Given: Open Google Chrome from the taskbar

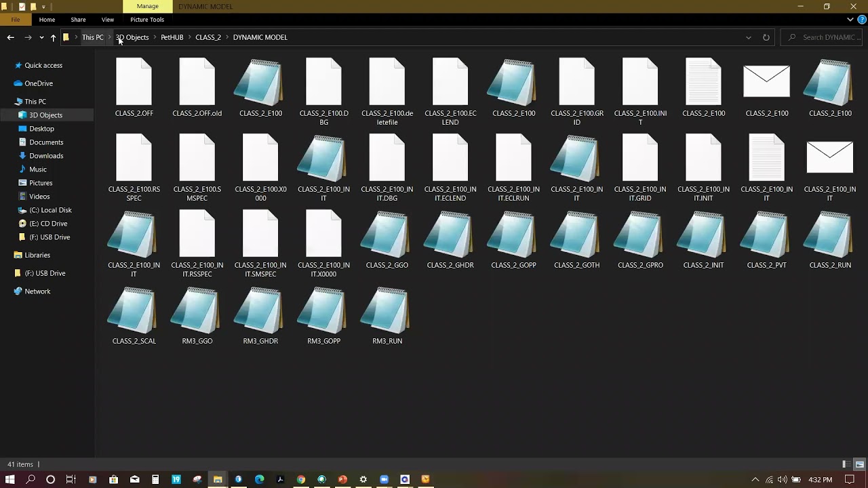Looking at the screenshot, I should pyautogui.click(x=301, y=479).
